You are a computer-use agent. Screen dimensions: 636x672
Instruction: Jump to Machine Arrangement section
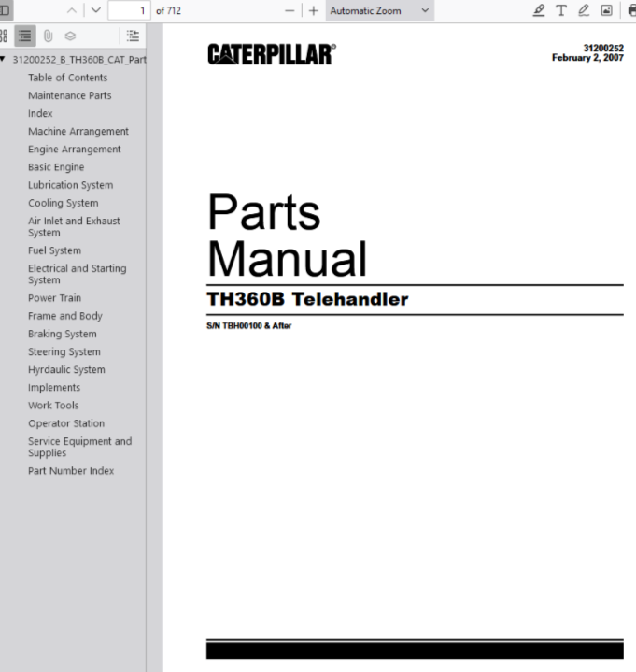pos(78,132)
